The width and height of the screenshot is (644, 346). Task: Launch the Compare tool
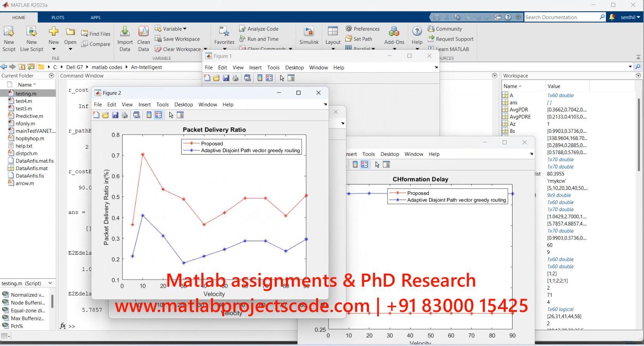(96, 44)
